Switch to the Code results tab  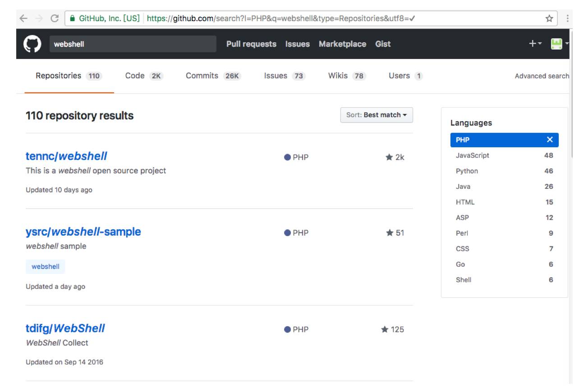144,76
